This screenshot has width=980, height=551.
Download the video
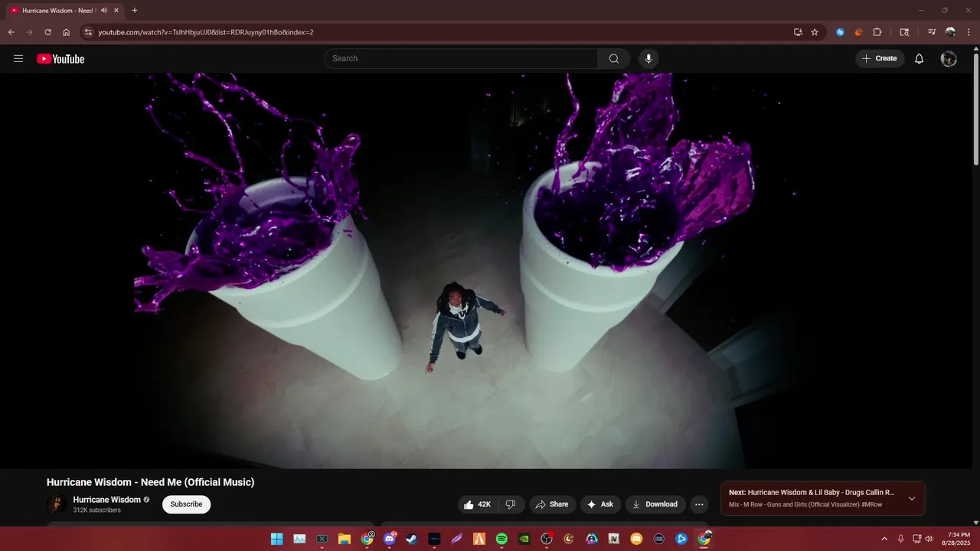655,504
